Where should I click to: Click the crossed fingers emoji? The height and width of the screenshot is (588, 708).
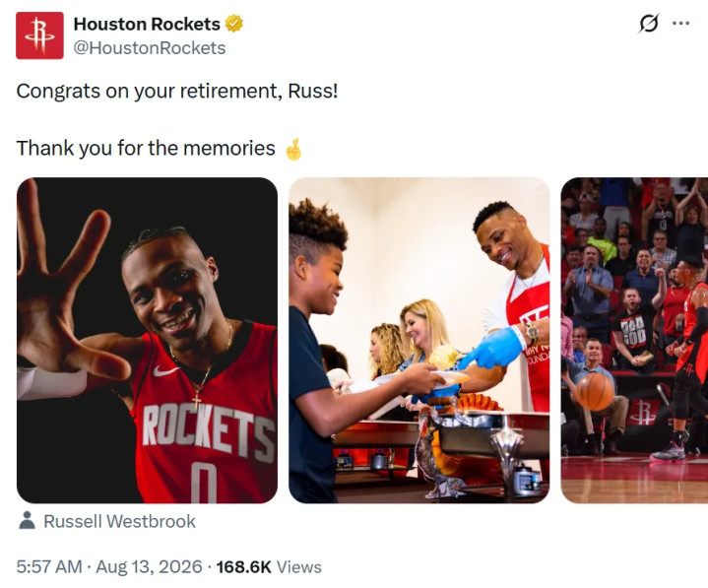293,149
